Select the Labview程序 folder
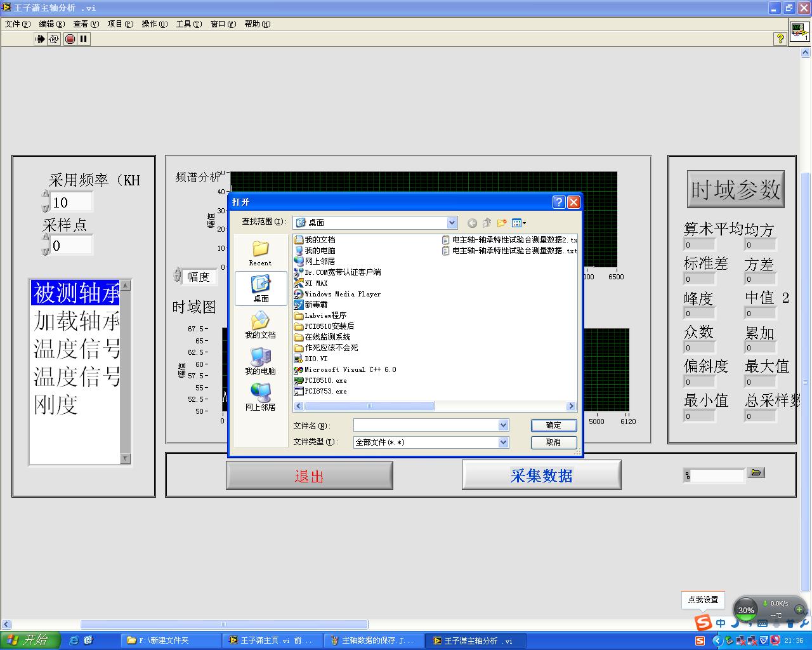This screenshot has width=812, height=650. [x=320, y=315]
